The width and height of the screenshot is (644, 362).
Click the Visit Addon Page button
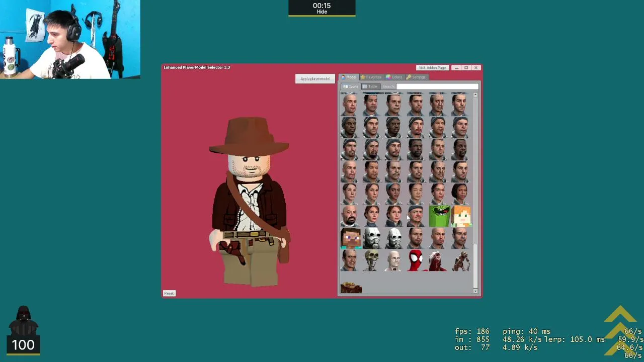[432, 67]
